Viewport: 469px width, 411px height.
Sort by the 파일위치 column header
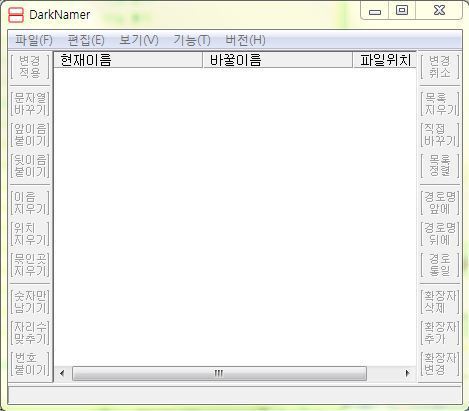(385, 60)
